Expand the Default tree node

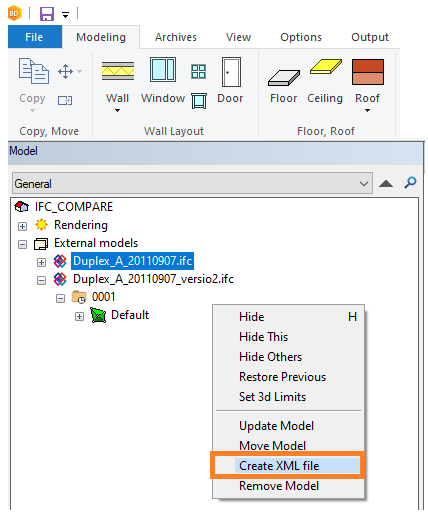point(79,316)
